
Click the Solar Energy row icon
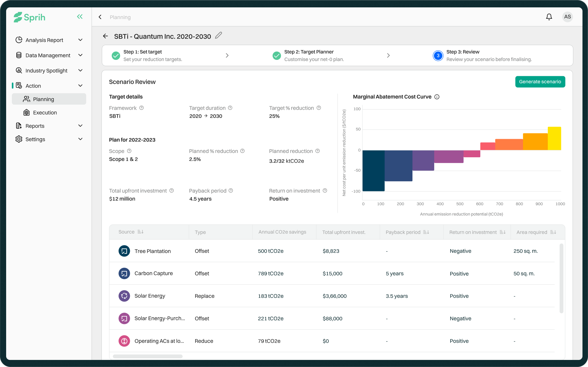(x=124, y=296)
